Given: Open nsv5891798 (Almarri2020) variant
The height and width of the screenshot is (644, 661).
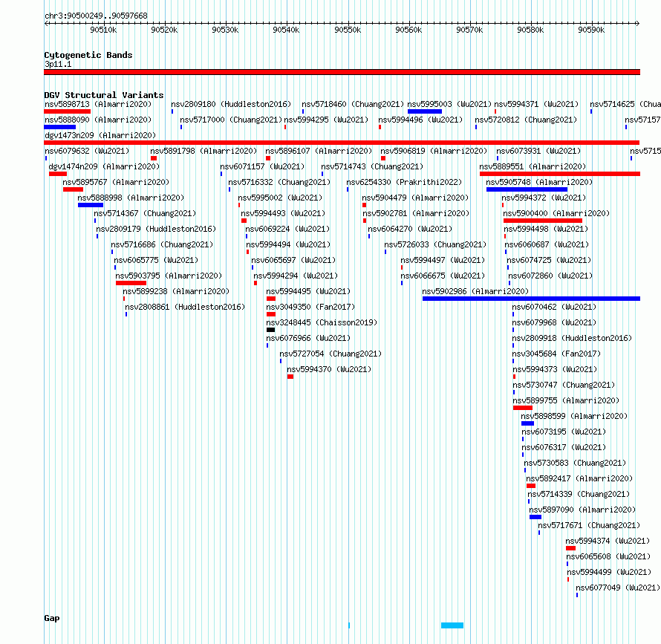Looking at the screenshot, I should pyautogui.click(x=203, y=151).
